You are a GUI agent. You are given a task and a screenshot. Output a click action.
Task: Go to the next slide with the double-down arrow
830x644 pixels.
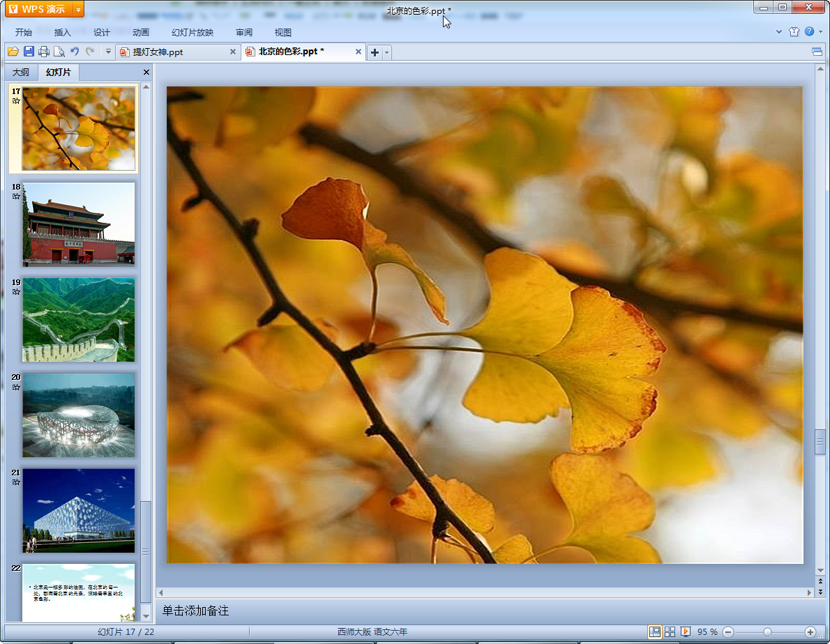coord(820,592)
